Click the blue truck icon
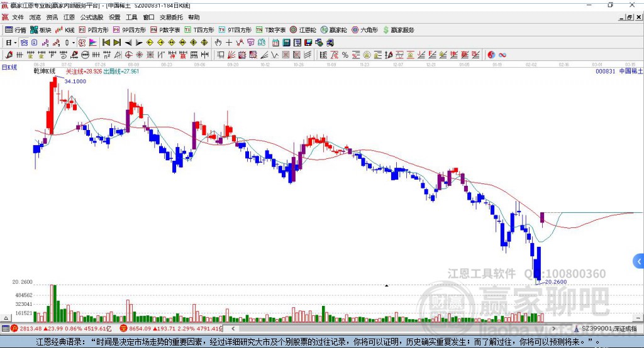 click(x=330, y=43)
